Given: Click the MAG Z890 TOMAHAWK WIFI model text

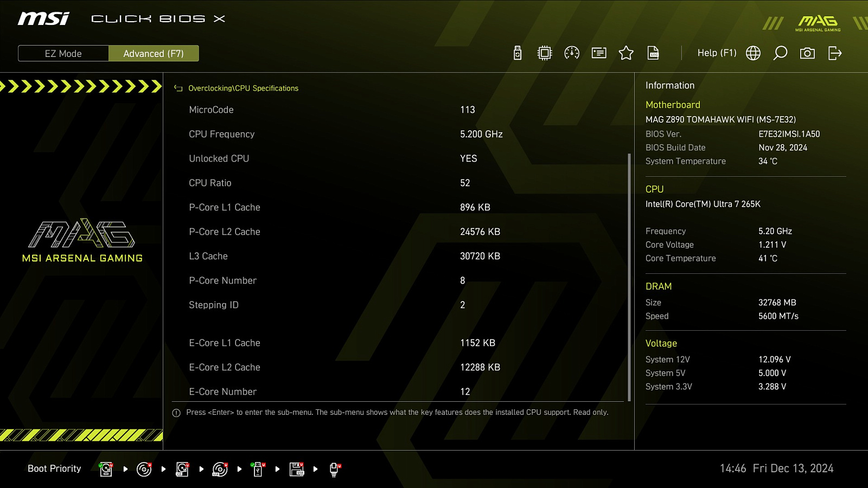Looking at the screenshot, I should point(720,119).
